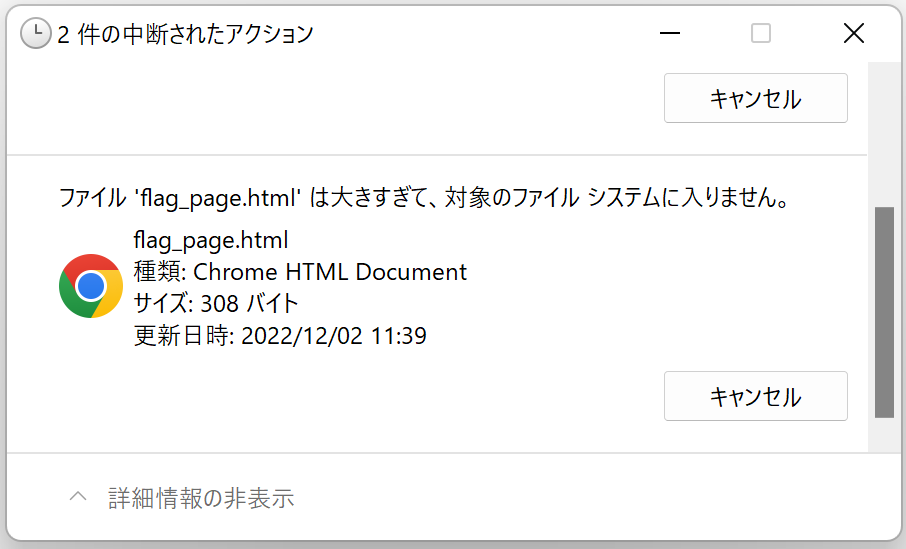Click the 種類: Chrome HTML Document line

[x=300, y=271]
